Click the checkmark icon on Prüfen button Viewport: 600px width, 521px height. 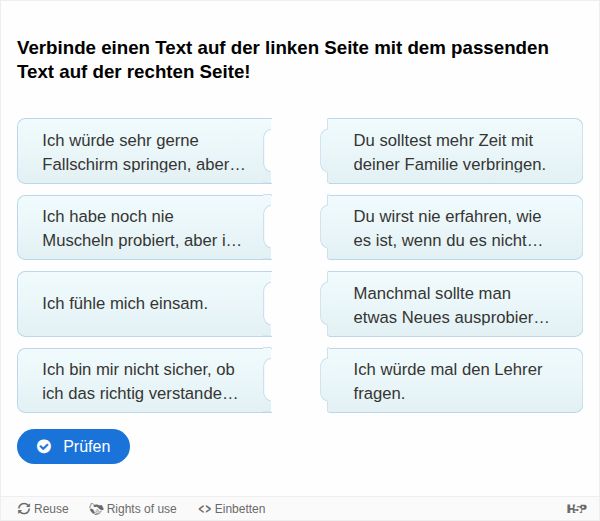click(x=44, y=447)
